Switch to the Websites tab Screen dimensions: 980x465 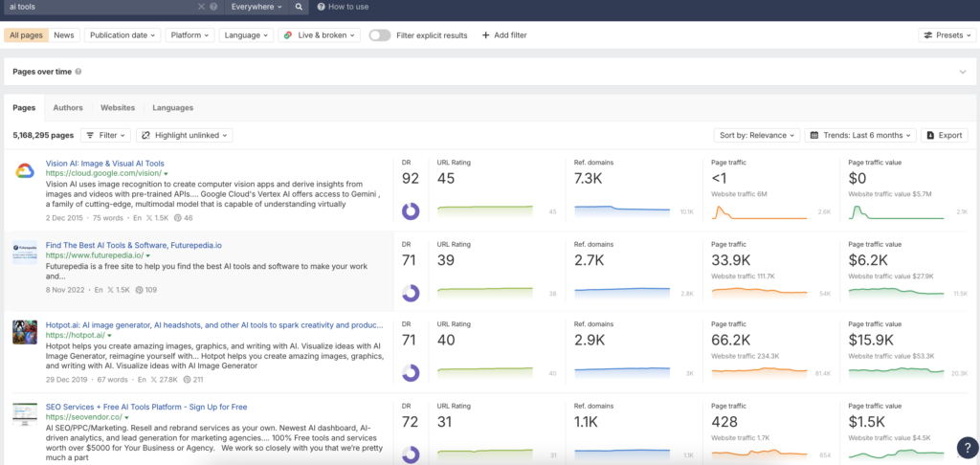pos(118,107)
